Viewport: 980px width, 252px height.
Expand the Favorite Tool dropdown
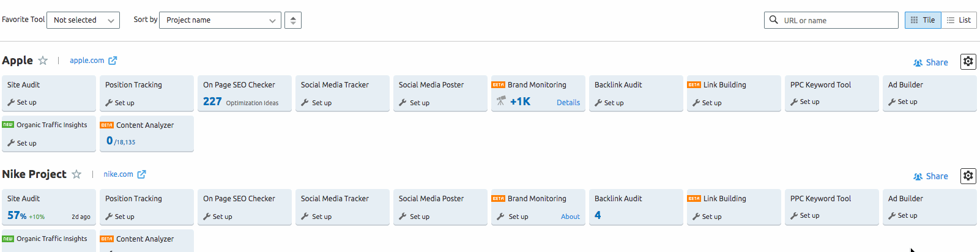click(x=83, y=20)
